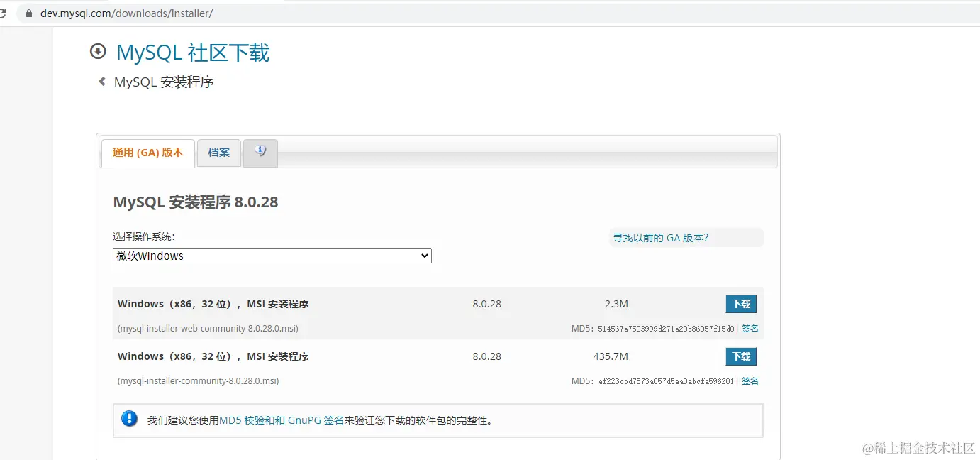Click the MySQL 社区下载 heading link
Image resolution: width=980 pixels, height=460 pixels.
point(193,53)
